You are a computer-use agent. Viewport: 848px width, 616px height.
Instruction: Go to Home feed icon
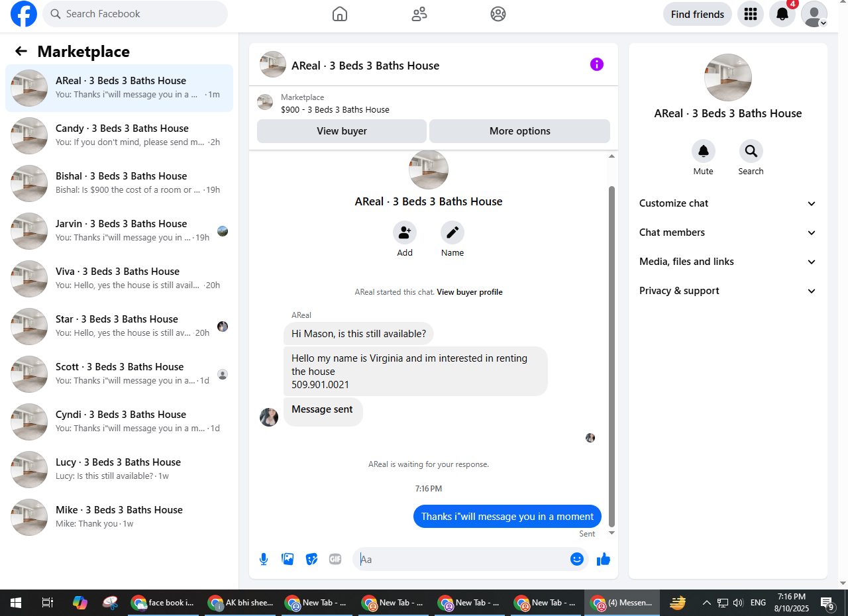(340, 14)
